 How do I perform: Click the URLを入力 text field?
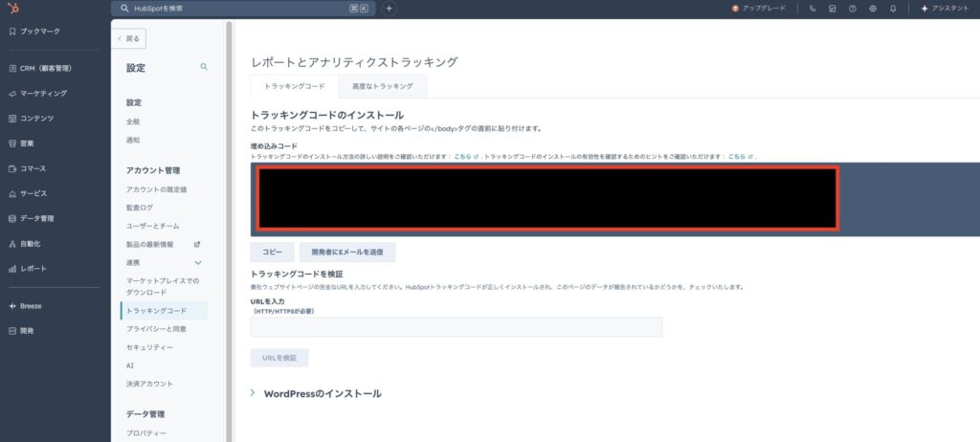click(456, 327)
